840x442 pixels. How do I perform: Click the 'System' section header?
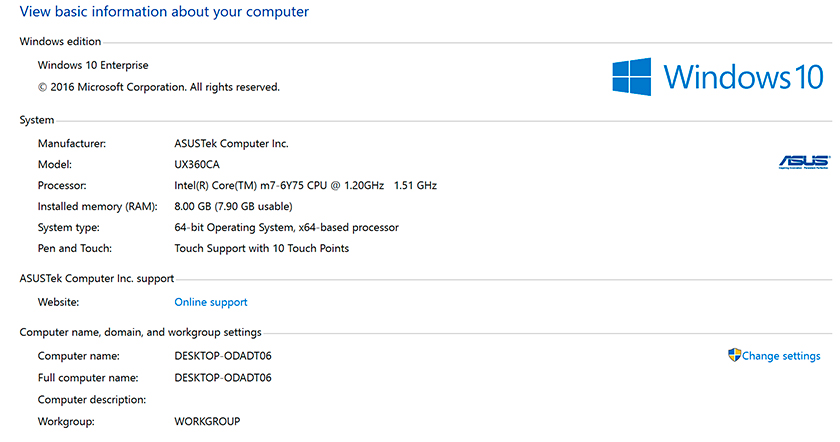(x=36, y=120)
